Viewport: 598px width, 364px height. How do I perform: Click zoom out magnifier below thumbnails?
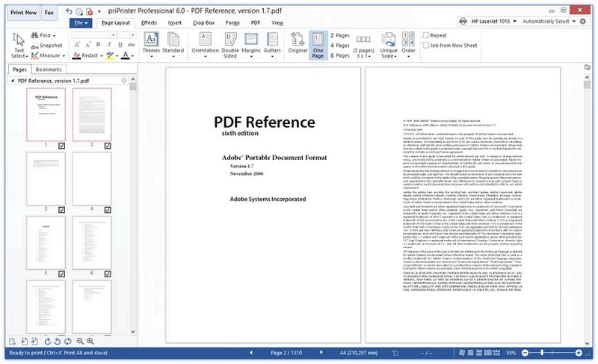[80, 341]
